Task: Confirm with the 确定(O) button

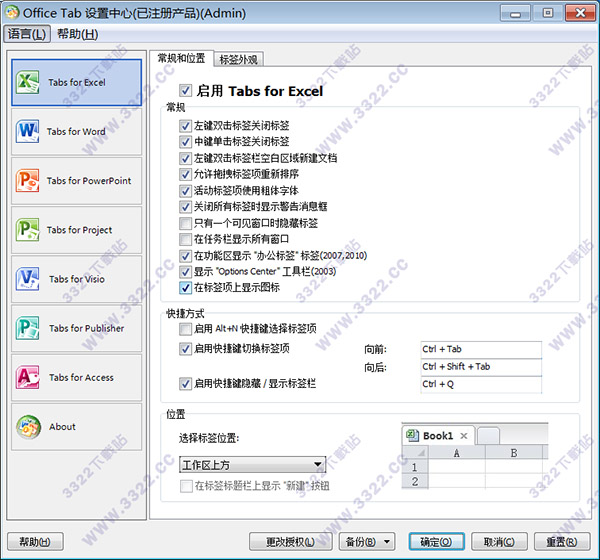Action: (436, 542)
